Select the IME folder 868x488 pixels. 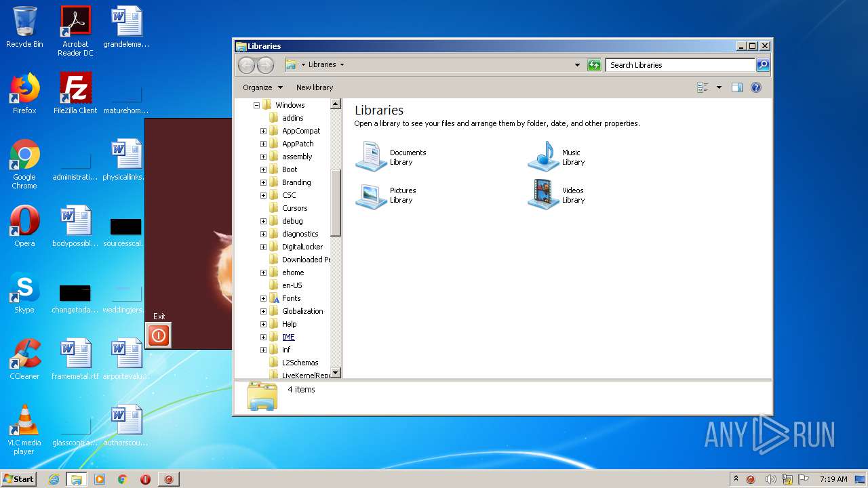[x=289, y=337]
